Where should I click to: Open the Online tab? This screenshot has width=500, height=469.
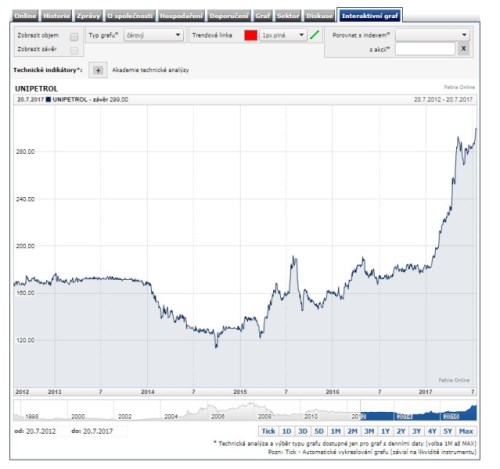point(25,16)
